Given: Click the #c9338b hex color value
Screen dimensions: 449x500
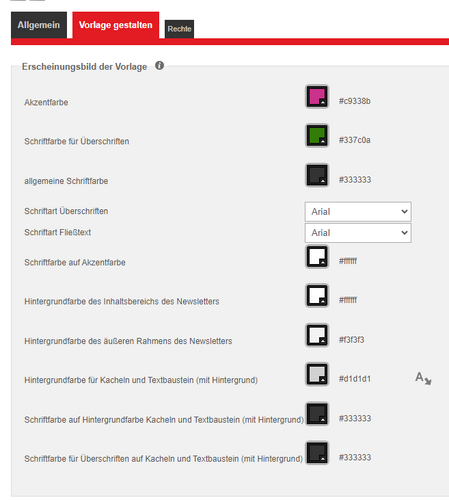Looking at the screenshot, I should click(x=355, y=101).
